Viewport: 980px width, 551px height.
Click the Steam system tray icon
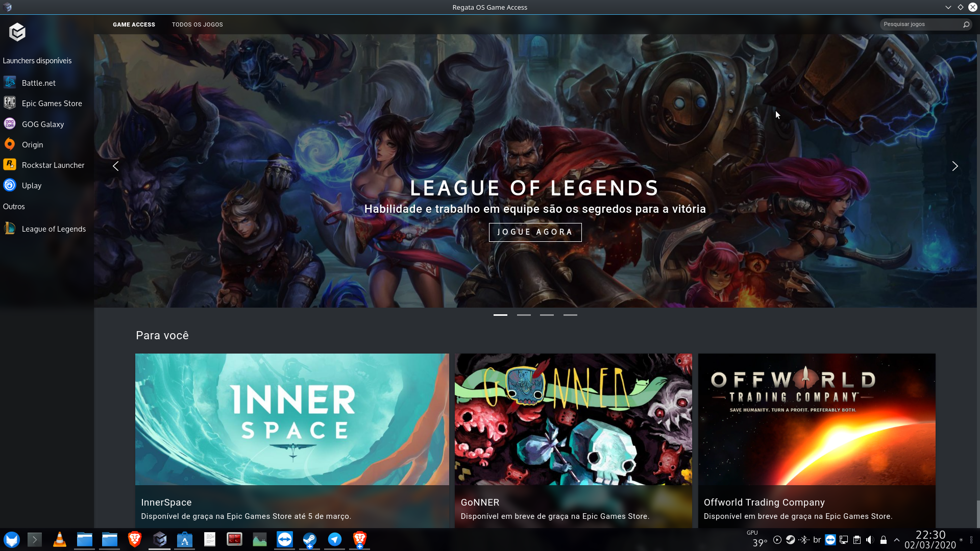[x=790, y=540]
